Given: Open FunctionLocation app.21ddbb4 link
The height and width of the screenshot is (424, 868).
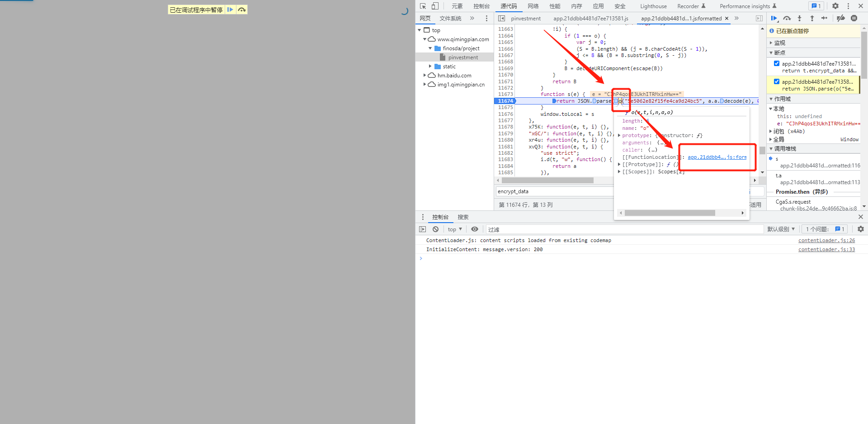Looking at the screenshot, I should (717, 157).
